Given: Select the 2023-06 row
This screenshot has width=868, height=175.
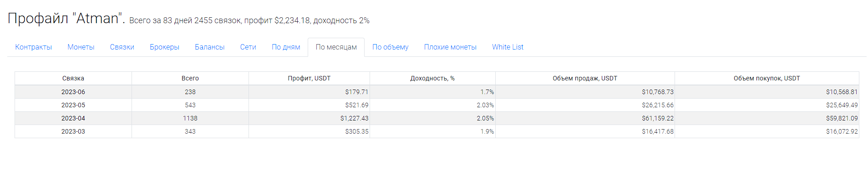Looking at the screenshot, I should pyautogui.click(x=437, y=92).
